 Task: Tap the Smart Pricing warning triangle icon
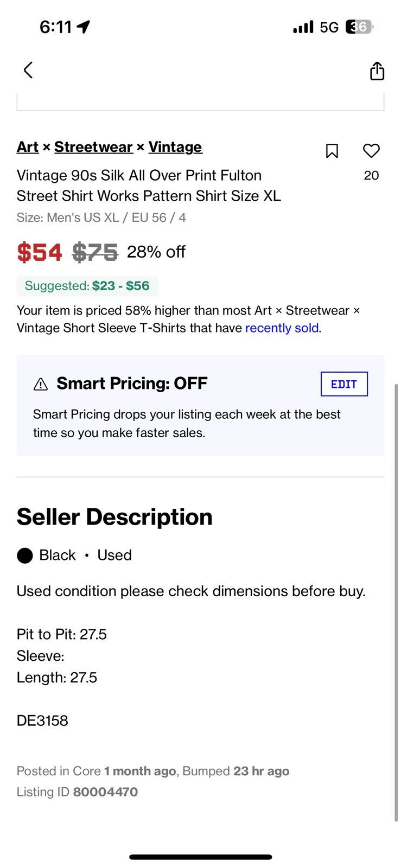(x=41, y=384)
